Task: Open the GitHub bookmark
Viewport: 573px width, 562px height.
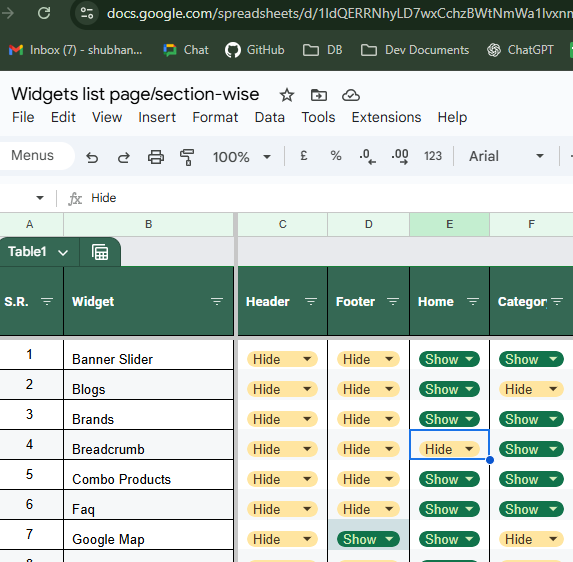Action: (x=255, y=50)
